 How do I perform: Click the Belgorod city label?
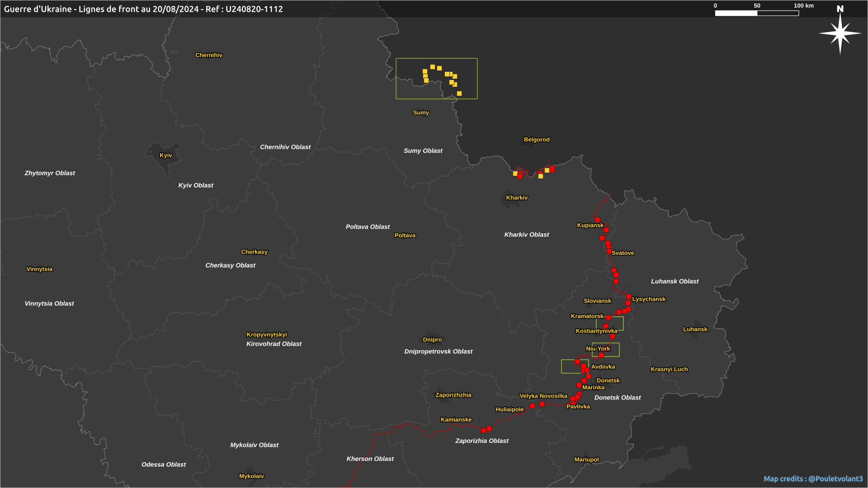[x=537, y=139]
